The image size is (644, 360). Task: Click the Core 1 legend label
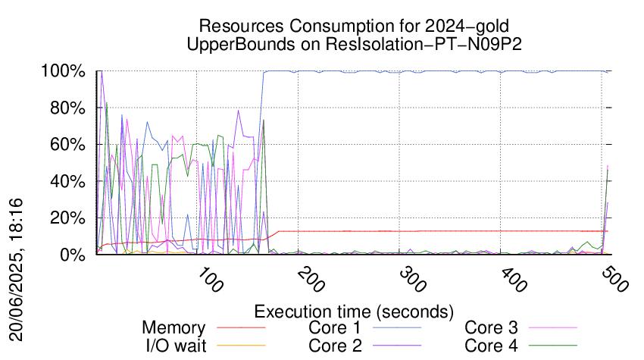[x=334, y=327]
